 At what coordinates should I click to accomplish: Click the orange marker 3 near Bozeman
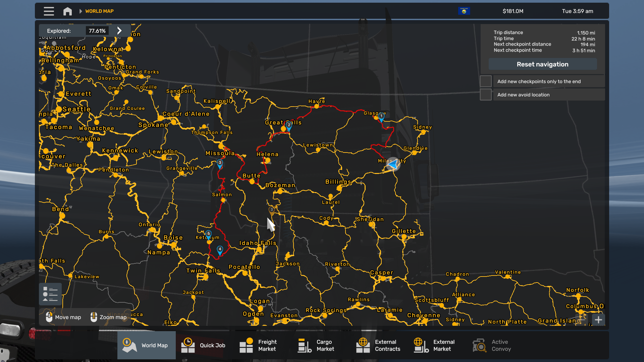point(271,210)
